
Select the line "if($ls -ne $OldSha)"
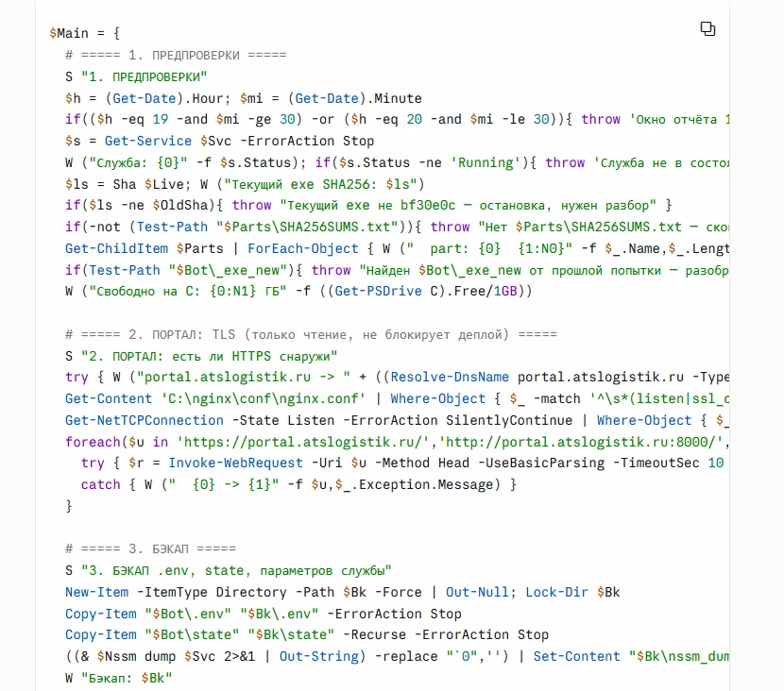[x=368, y=206]
